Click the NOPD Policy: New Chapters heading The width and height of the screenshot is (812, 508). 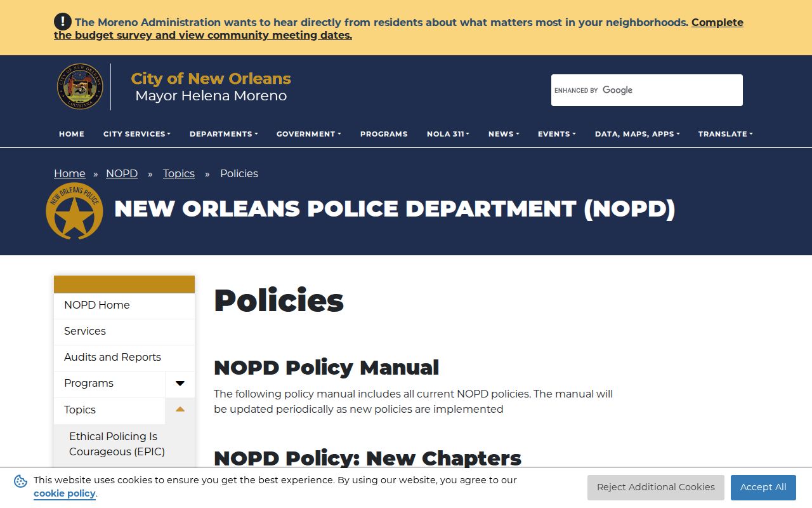click(x=367, y=458)
